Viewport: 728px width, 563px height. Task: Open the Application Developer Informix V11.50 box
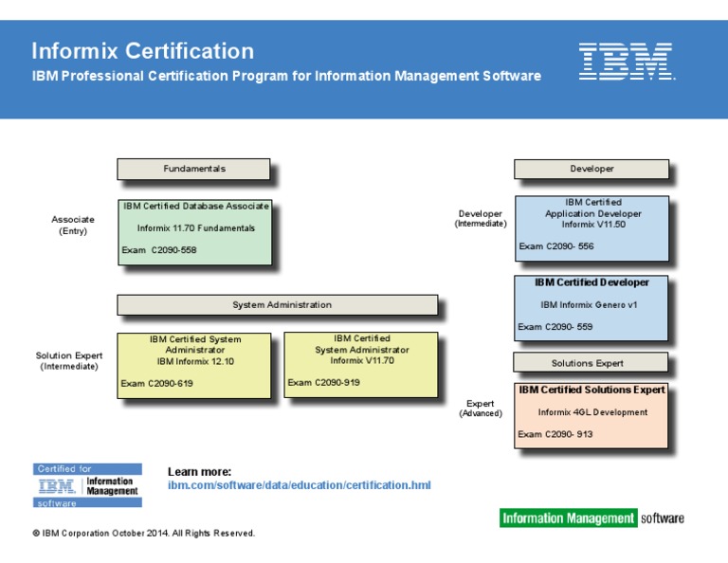[591, 228]
